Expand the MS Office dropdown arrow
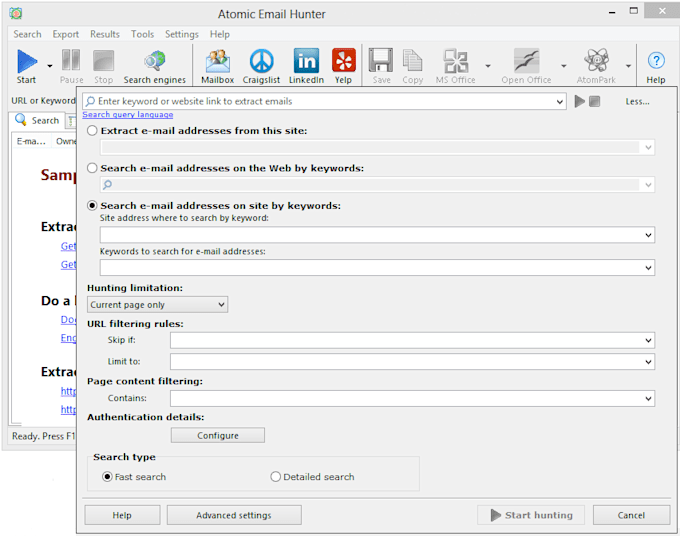The width and height of the screenshot is (680, 536). (488, 66)
